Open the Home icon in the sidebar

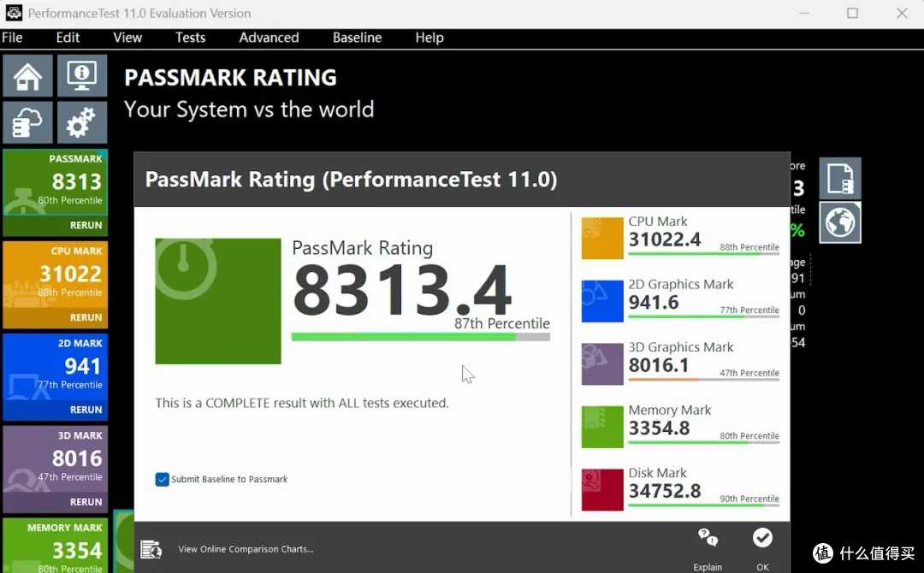pos(27,75)
